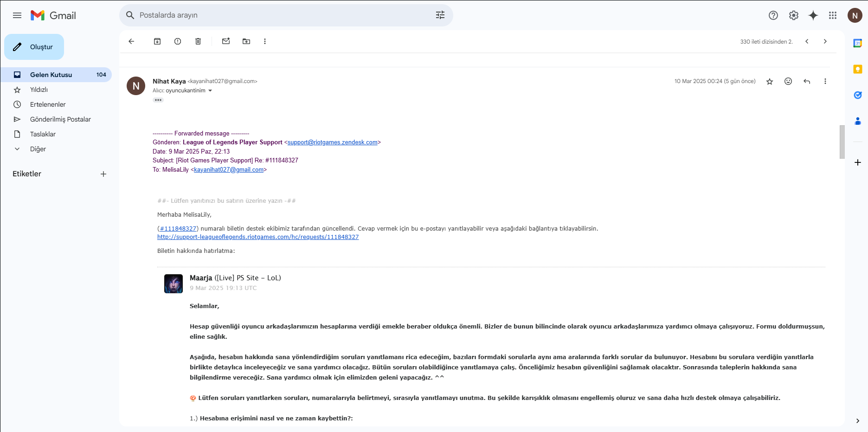Screen dimensions: 868x432
Task: Click the Gmail logo
Action: click(x=53, y=15)
